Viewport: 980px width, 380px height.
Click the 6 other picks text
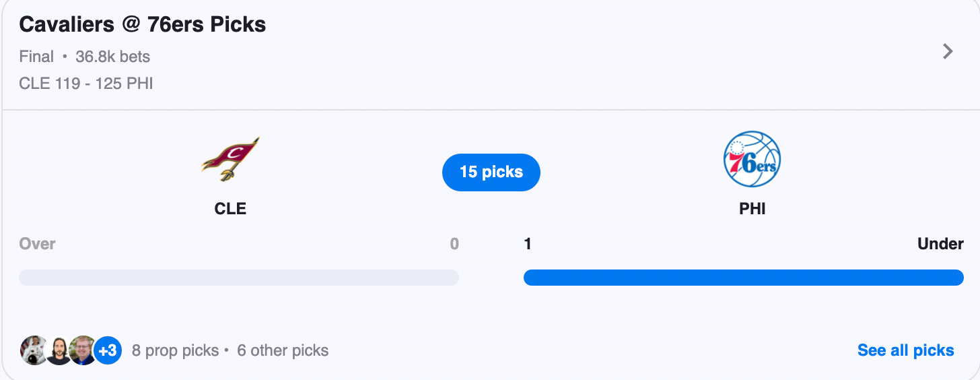(283, 350)
